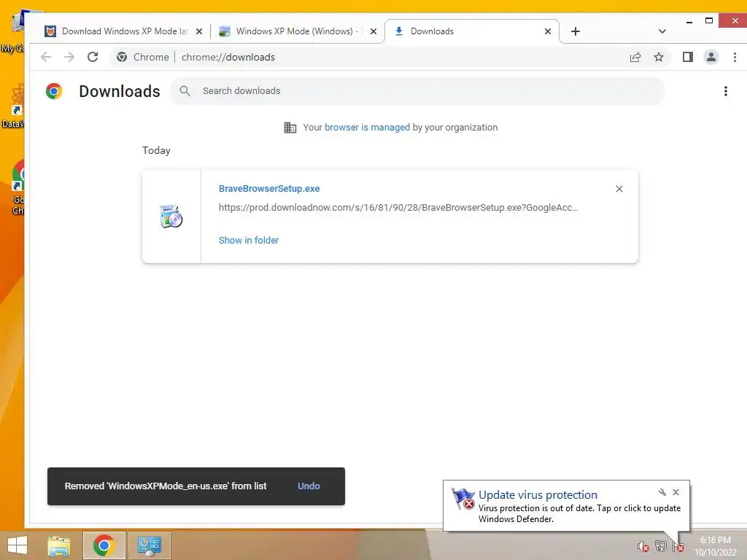
Task: Open the Chrome side panel
Action: 687,57
